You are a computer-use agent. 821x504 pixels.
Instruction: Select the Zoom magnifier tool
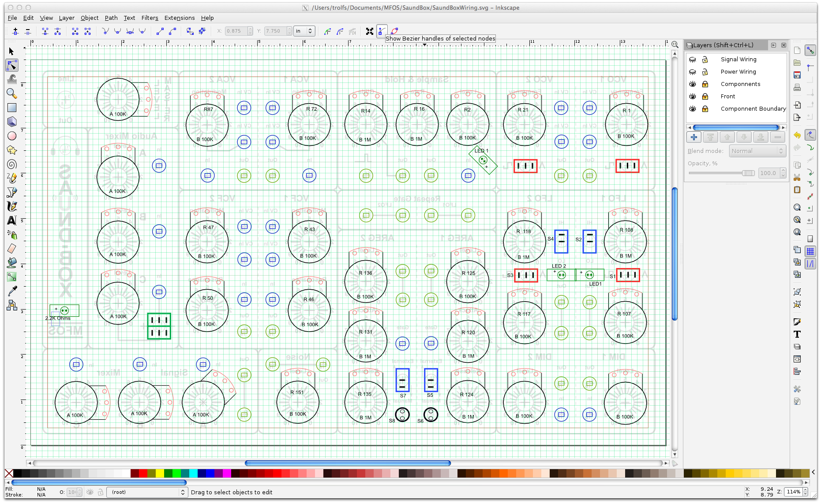pyautogui.click(x=11, y=93)
